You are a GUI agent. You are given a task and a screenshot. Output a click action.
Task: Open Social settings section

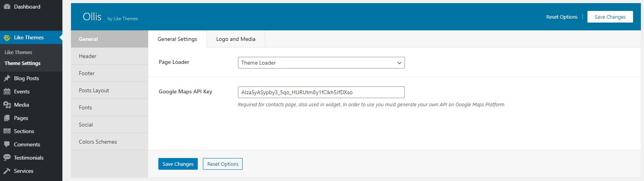coord(110,125)
